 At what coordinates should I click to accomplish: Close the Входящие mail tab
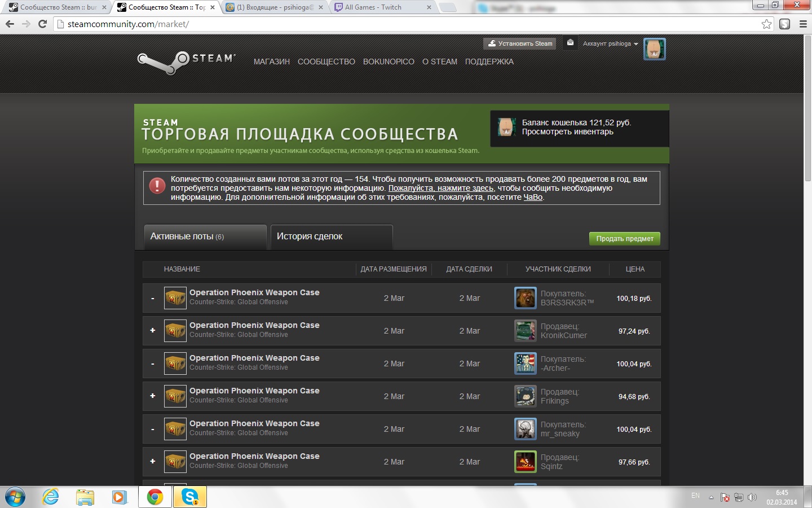pyautogui.click(x=321, y=7)
